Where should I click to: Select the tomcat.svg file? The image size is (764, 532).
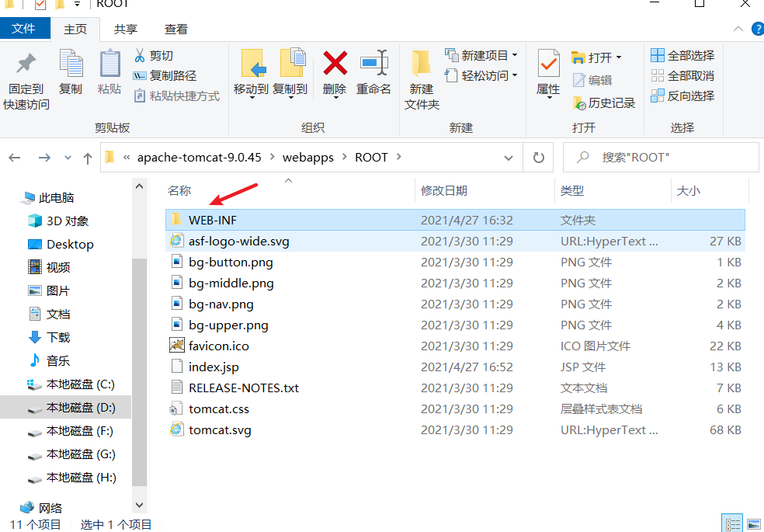tap(455, 429)
